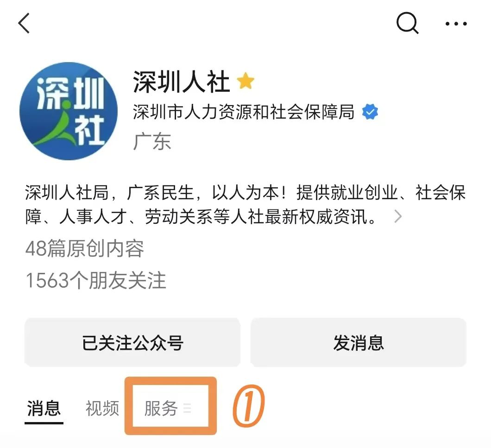The width and height of the screenshot is (491, 448).
Task: Tap the 已关注公众号 button
Action: click(x=132, y=342)
